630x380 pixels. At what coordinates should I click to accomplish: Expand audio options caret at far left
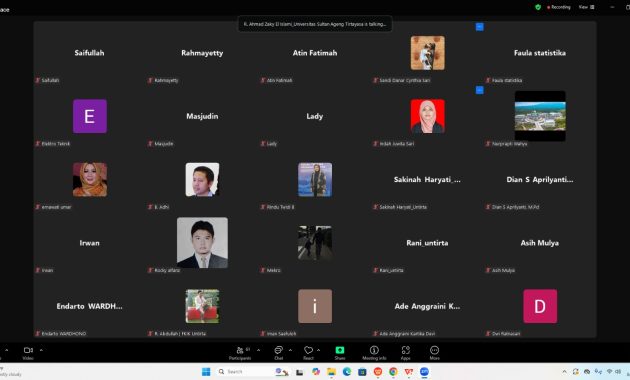pyautogui.click(x=6, y=350)
